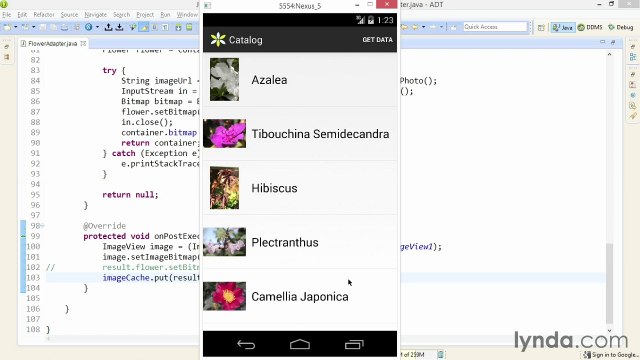
Task: Click the Print toolbar icon
Action: point(64,27)
